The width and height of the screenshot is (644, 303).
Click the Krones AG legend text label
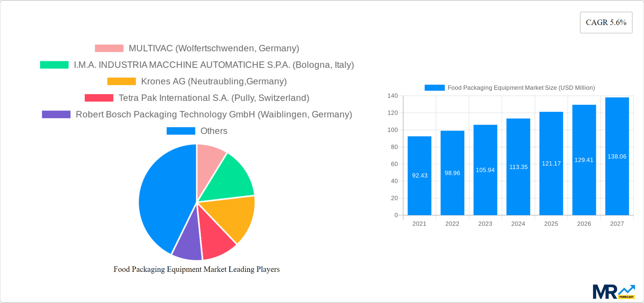[x=214, y=81]
